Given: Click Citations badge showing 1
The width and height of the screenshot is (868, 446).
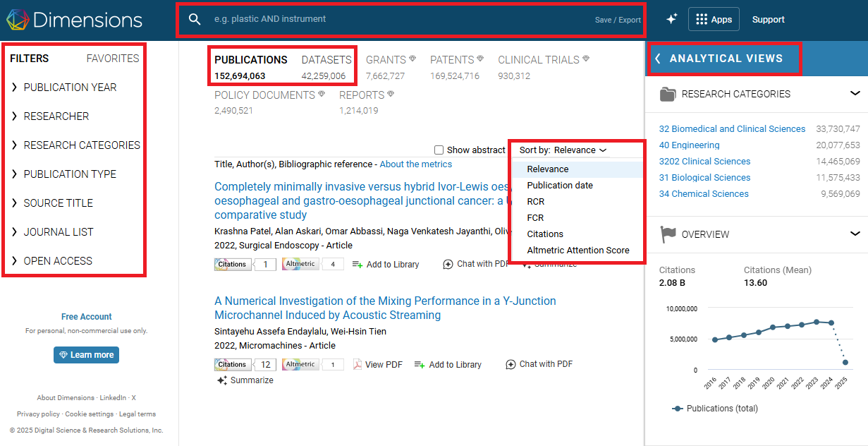Looking at the screenshot, I should pos(245,264).
